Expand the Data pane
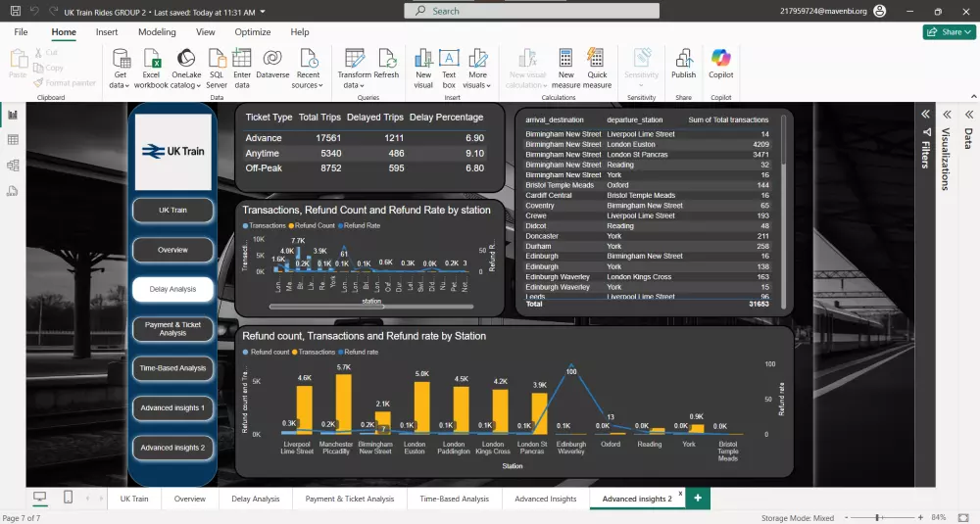This screenshot has width=980, height=524. coord(969,115)
